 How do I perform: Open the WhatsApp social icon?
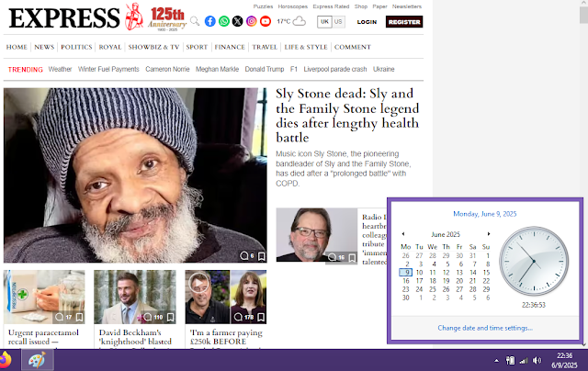pyautogui.click(x=224, y=21)
